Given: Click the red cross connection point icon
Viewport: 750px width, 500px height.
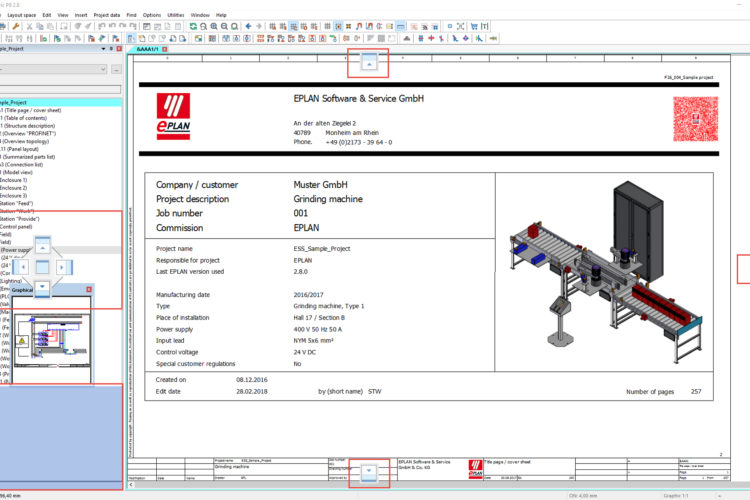Looking at the screenshot, I should (x=431, y=38).
